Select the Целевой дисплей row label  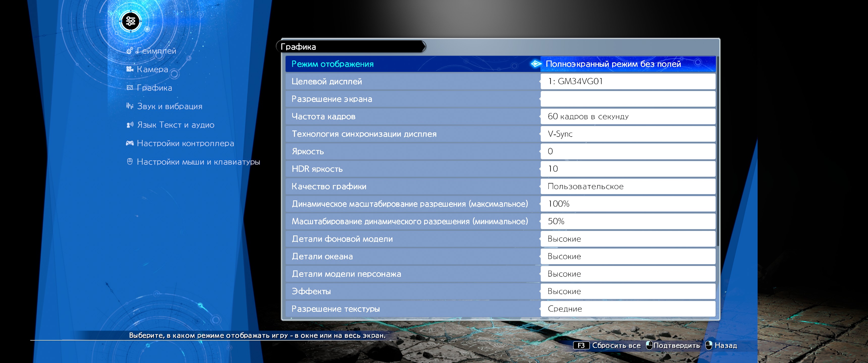327,81
